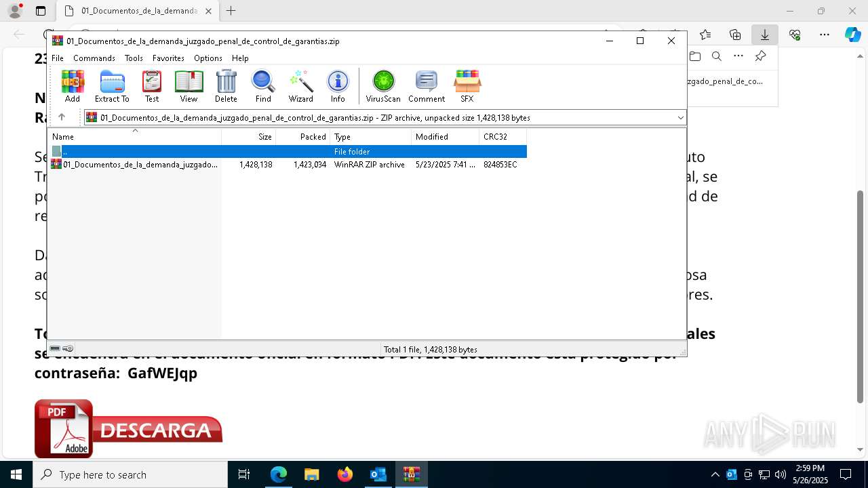Image resolution: width=868 pixels, height=488 pixels.
Task: Click the DESCARGA PDF download image
Action: coord(129,428)
